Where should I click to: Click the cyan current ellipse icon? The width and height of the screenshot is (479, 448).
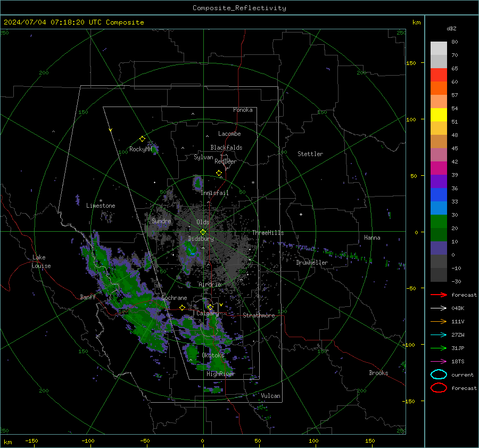coord(439,374)
